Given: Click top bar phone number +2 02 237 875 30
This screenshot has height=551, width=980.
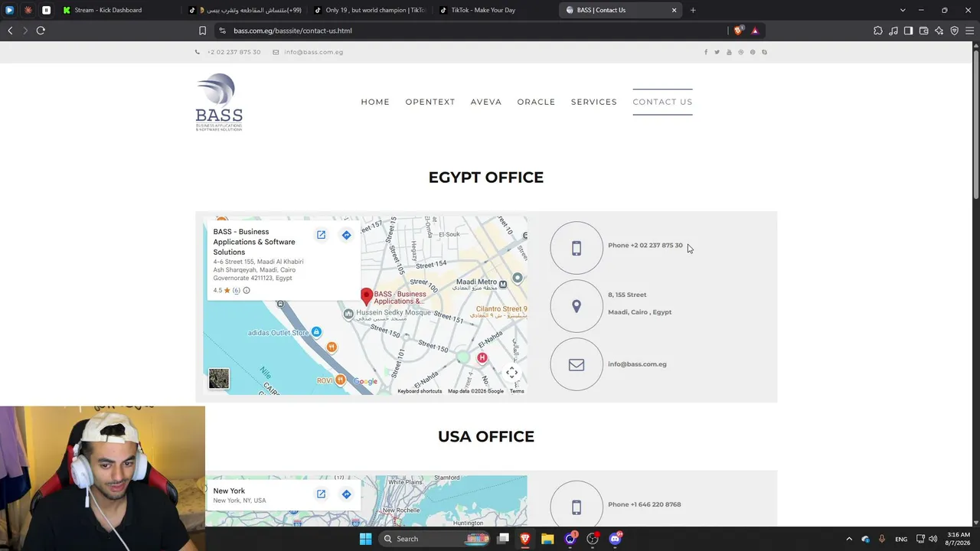Looking at the screenshot, I should coord(234,52).
